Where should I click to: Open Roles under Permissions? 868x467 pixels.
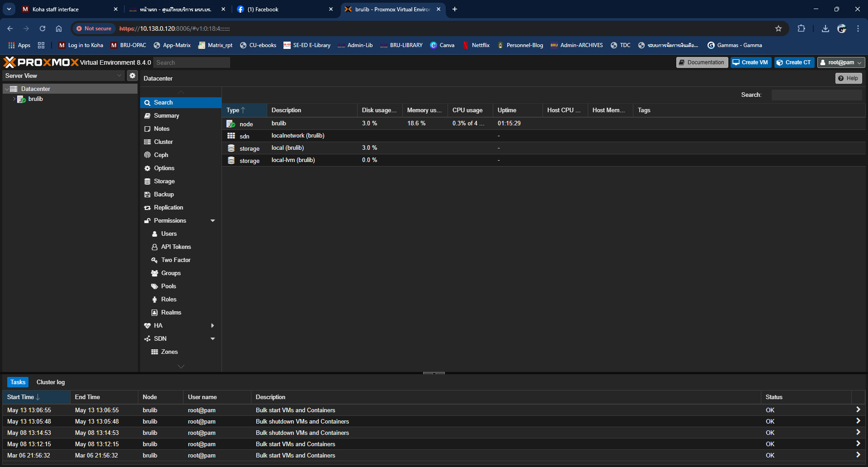[x=181, y=300]
